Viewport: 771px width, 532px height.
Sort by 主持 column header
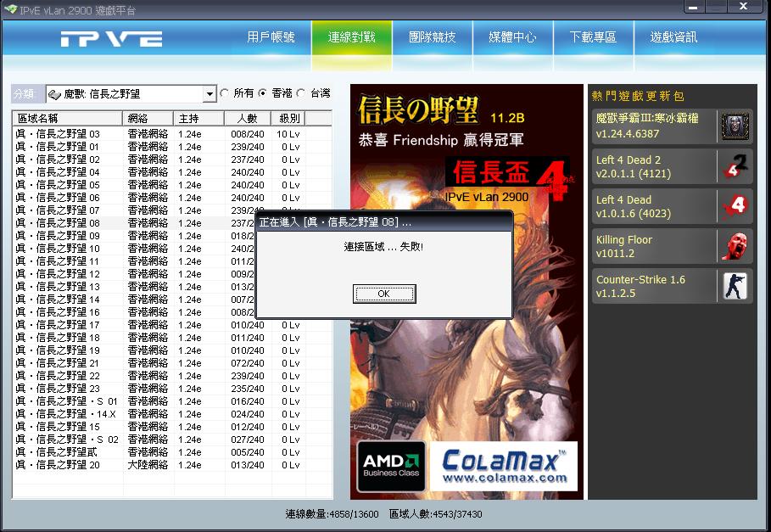199,119
